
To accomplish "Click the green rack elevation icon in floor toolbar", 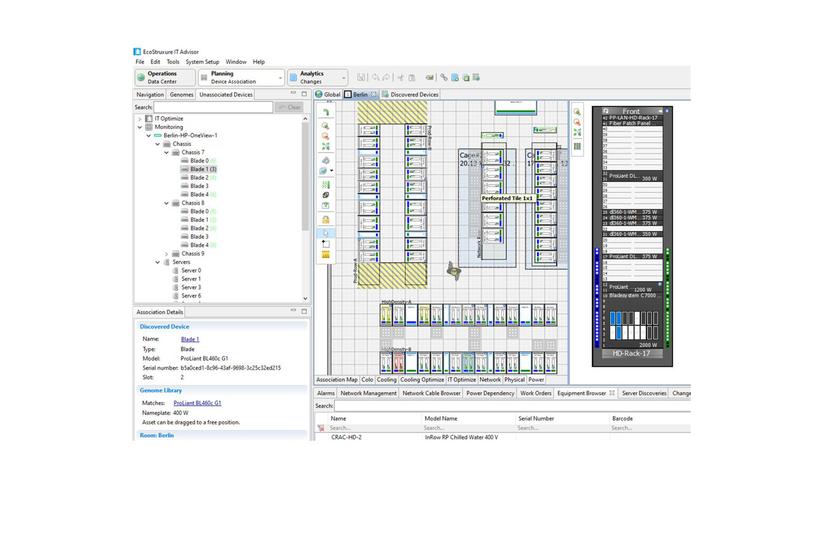I will [x=325, y=184].
